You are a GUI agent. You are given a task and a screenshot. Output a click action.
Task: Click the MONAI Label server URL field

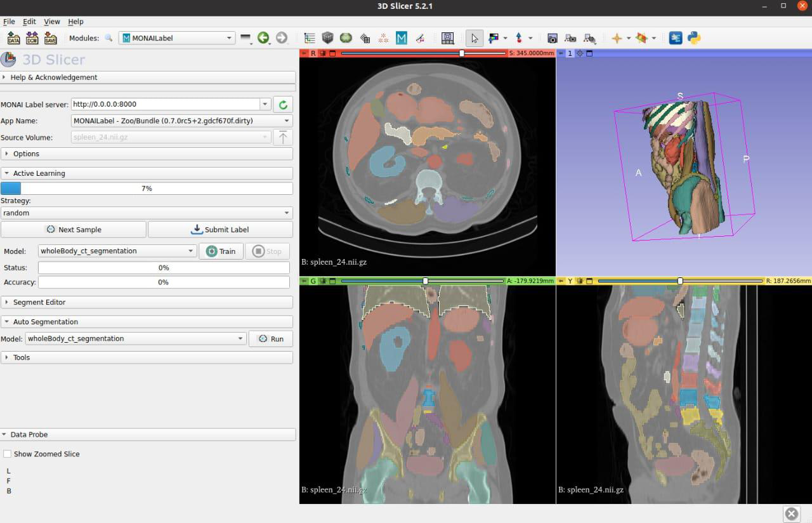(x=166, y=104)
